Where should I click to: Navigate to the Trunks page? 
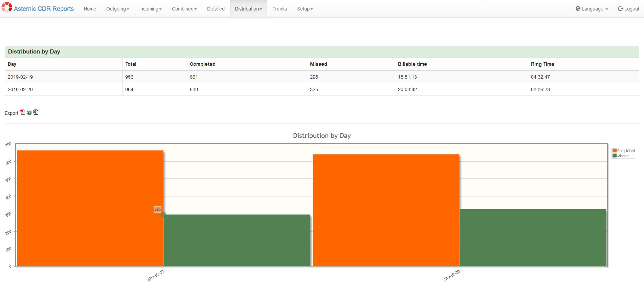click(280, 9)
